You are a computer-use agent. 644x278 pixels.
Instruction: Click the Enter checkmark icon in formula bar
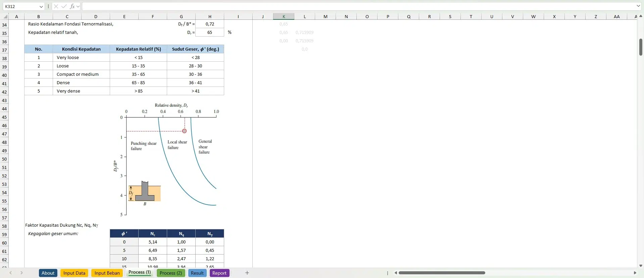(64, 6)
